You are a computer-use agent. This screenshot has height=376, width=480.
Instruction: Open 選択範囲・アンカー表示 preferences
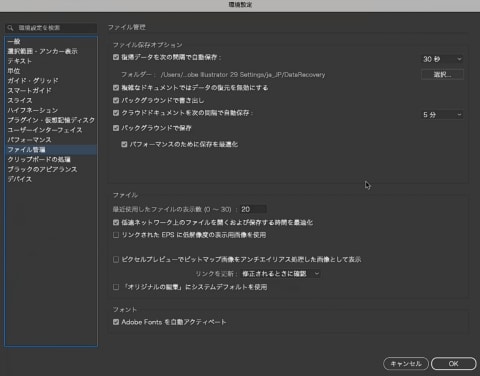[51, 51]
